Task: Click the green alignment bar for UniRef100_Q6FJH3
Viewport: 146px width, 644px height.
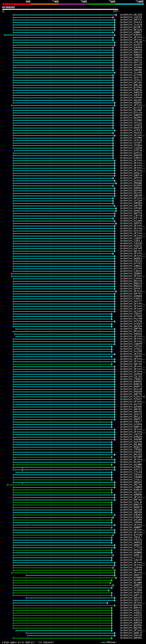Action: point(63,364)
